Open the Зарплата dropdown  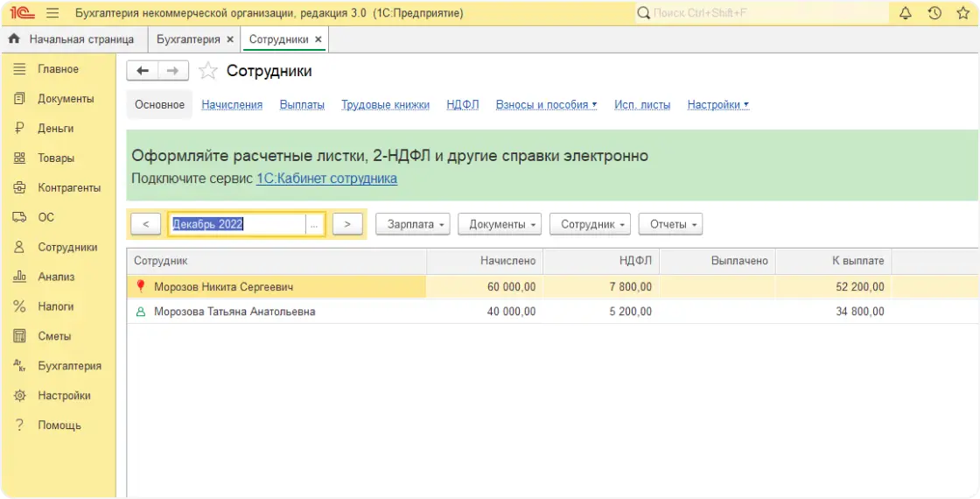coord(413,224)
